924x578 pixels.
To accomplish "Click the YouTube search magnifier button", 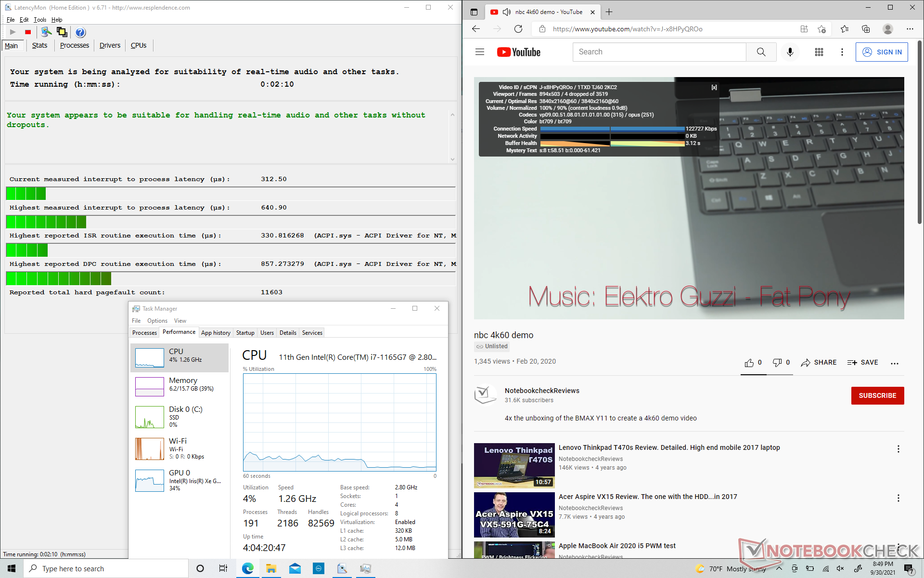I will pos(761,52).
